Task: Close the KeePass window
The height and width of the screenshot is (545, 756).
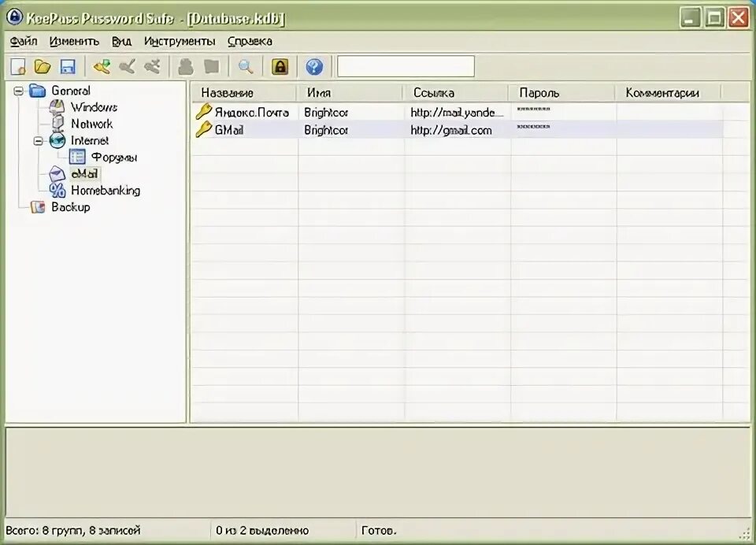Action: point(739,18)
